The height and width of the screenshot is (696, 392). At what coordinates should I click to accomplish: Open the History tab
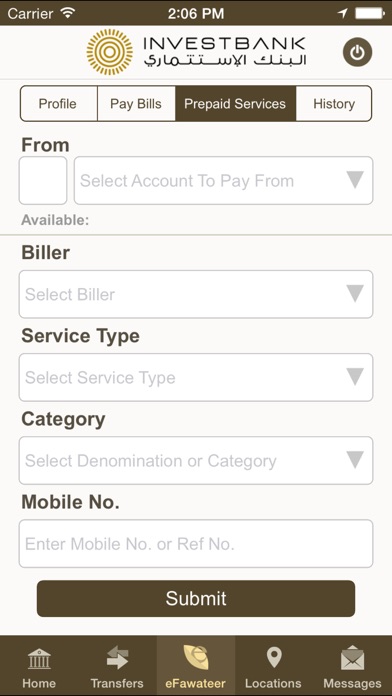tap(334, 104)
